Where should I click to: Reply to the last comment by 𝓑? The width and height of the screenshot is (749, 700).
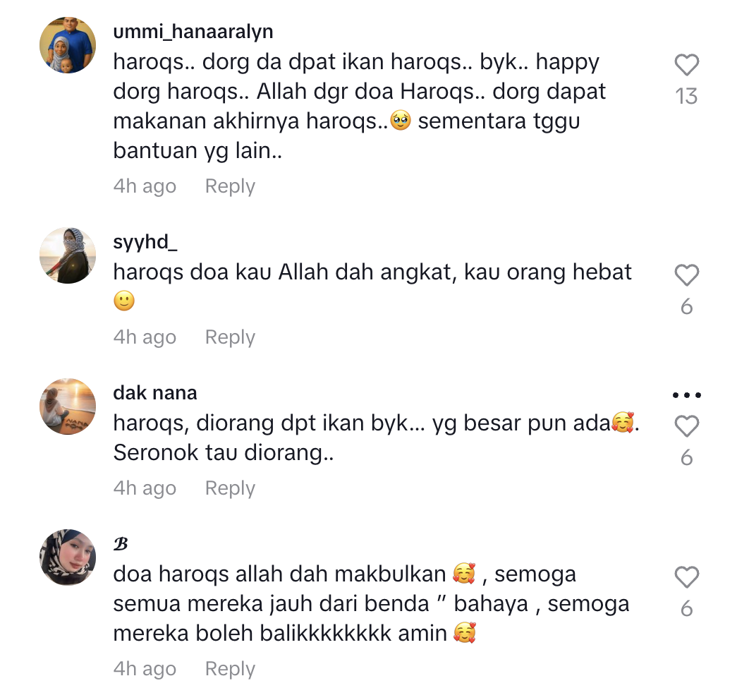230,668
